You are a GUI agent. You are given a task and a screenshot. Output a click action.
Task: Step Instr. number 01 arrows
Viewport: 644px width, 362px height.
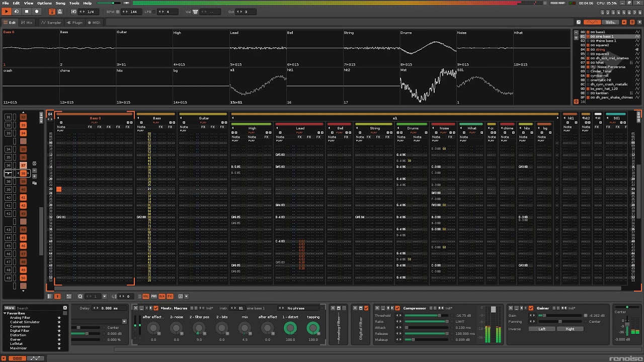(x=234, y=308)
